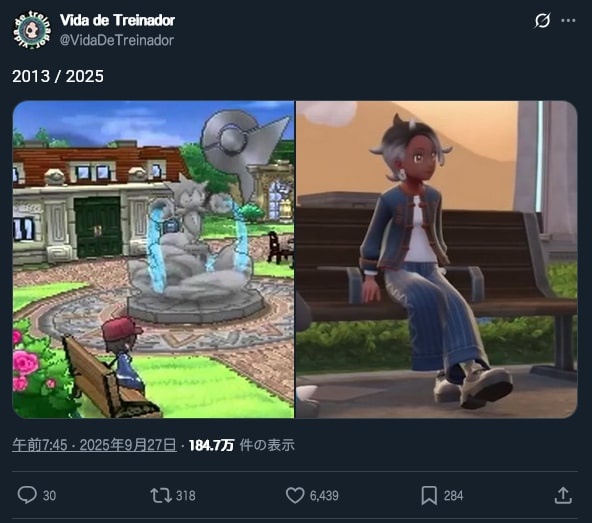Click the 30 replies count
Screen dimensions: 592x523
coord(49,496)
